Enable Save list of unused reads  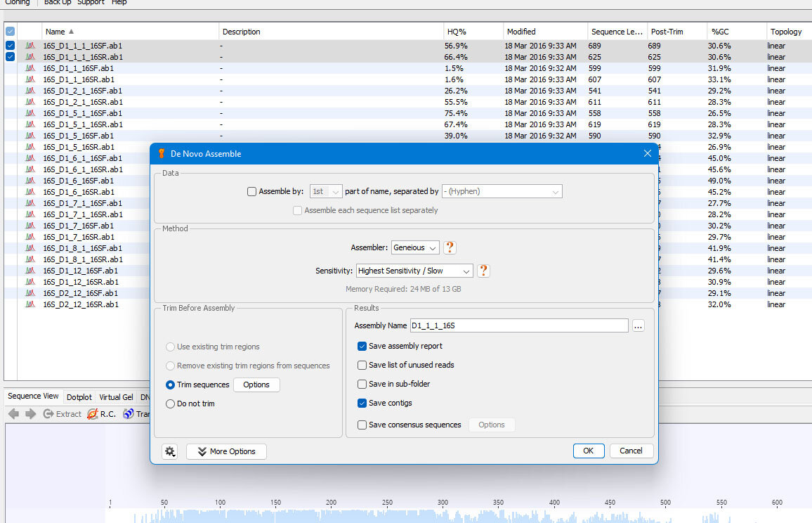362,366
